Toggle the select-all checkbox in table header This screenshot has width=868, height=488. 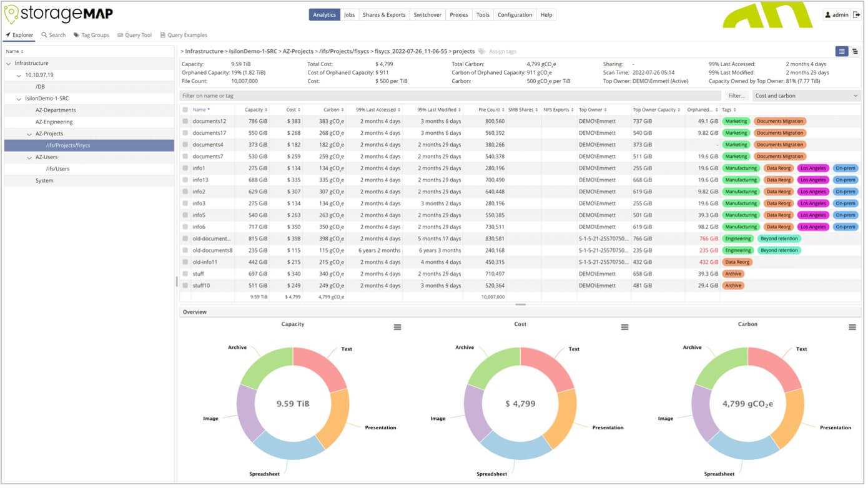185,110
